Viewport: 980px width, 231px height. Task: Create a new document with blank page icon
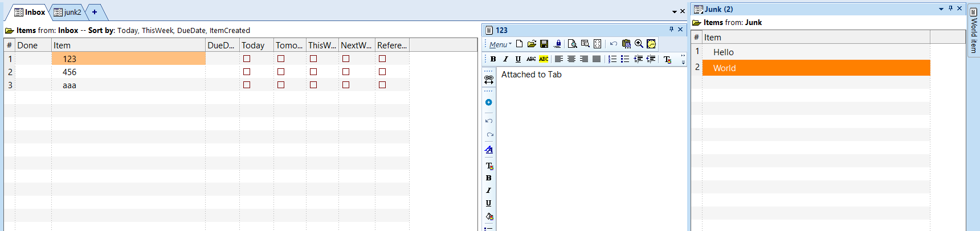519,44
